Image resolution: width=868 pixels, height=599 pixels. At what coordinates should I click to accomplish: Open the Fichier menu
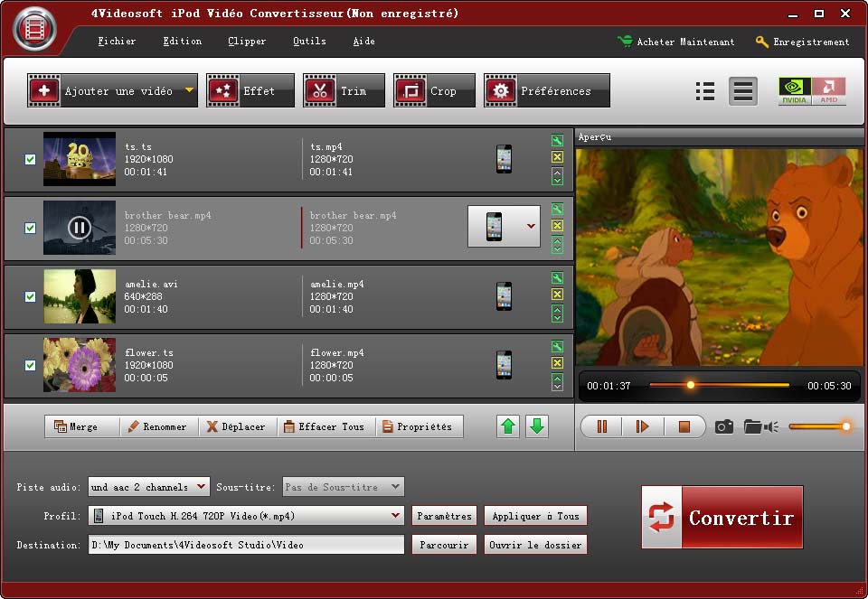(117, 42)
